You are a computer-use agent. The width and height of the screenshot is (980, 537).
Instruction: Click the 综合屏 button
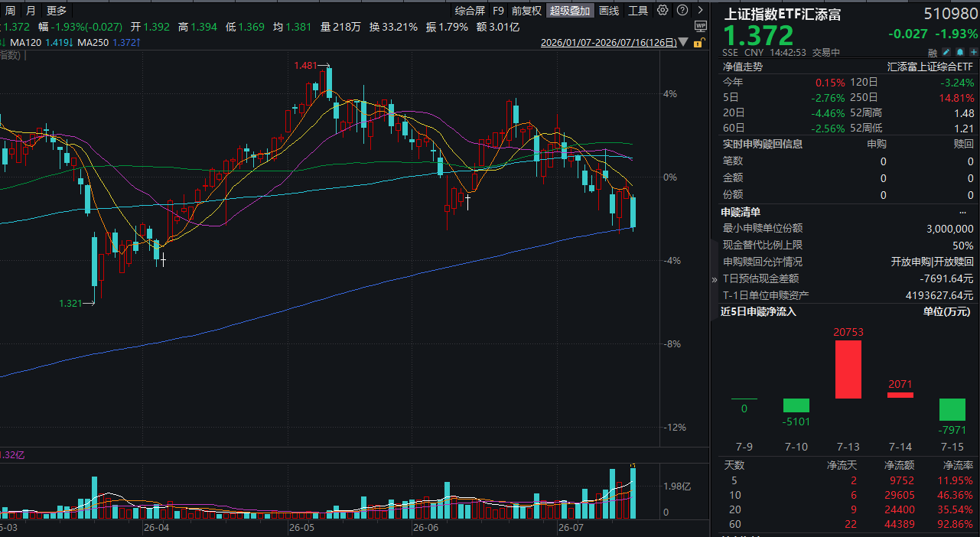pyautogui.click(x=470, y=11)
